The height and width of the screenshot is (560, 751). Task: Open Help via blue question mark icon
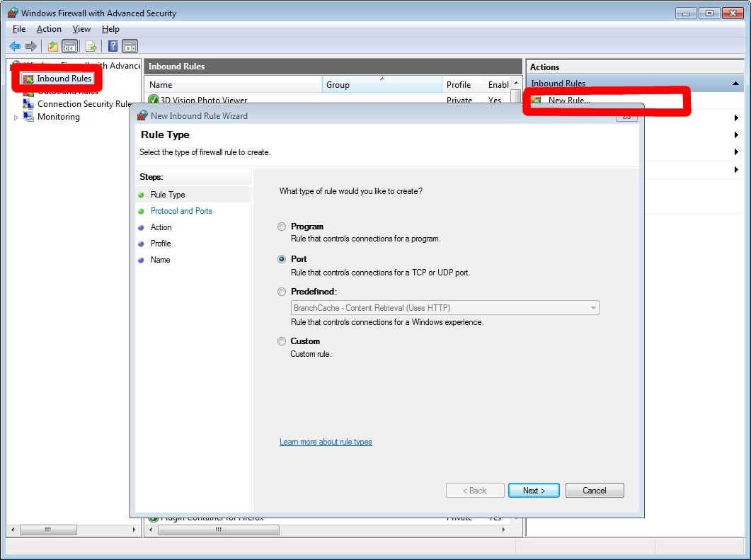point(113,46)
